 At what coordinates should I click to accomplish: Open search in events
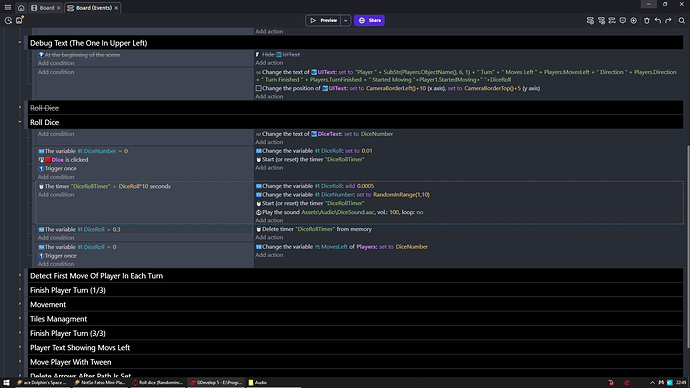pos(681,20)
